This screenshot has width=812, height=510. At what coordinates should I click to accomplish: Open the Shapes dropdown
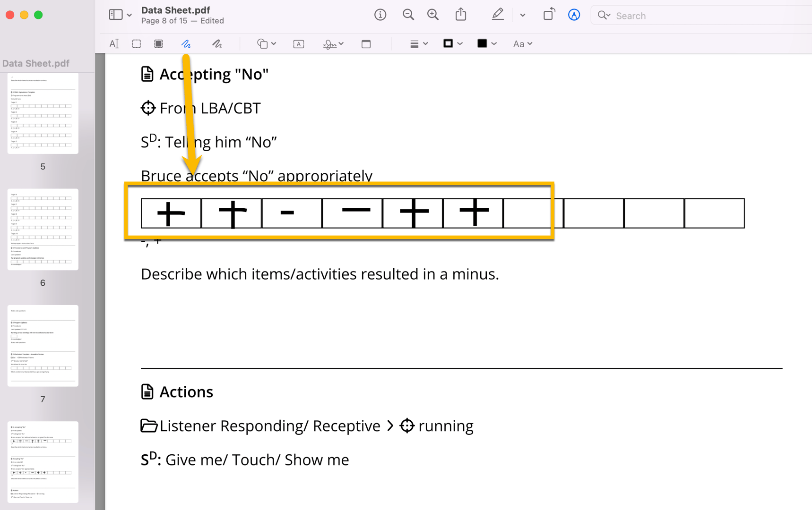pyautogui.click(x=266, y=43)
